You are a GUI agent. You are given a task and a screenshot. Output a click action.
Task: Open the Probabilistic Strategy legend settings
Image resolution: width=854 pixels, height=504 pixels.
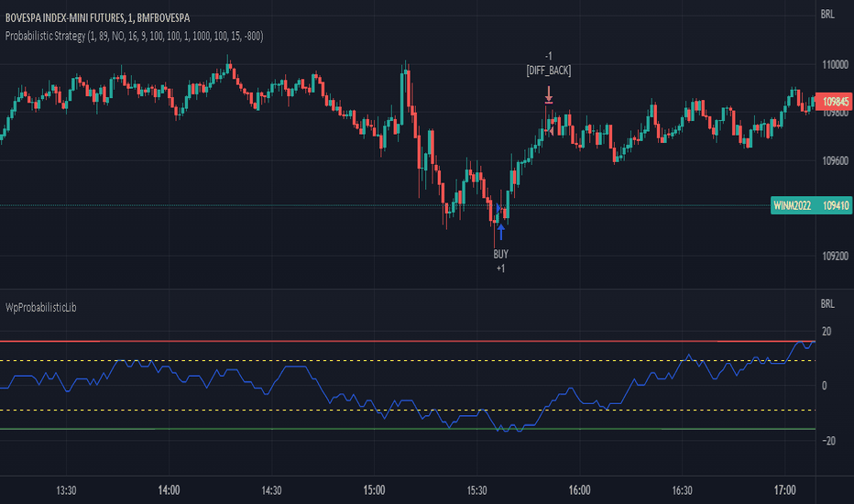(134, 36)
